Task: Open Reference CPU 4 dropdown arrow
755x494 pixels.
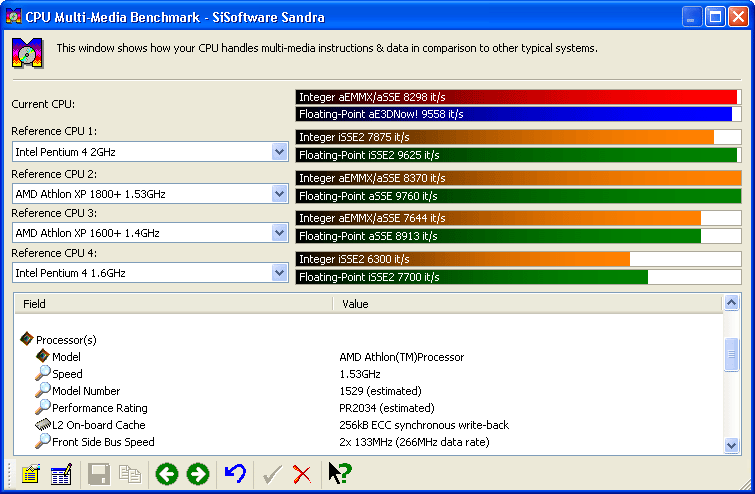Action: coord(279,273)
